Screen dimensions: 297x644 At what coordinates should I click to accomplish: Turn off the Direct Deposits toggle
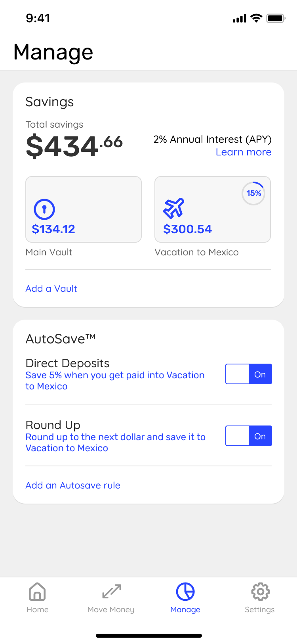coord(249,374)
